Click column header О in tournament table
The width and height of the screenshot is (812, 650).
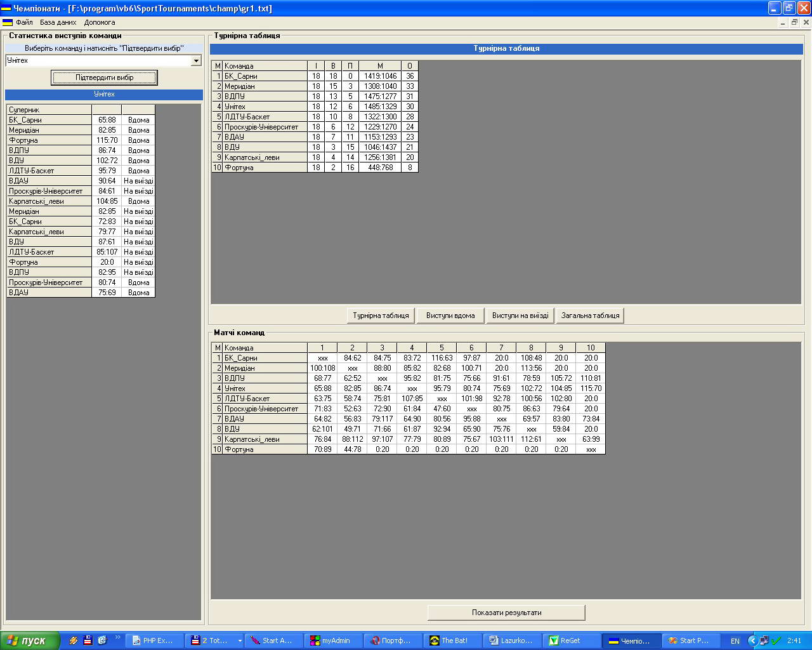point(410,66)
